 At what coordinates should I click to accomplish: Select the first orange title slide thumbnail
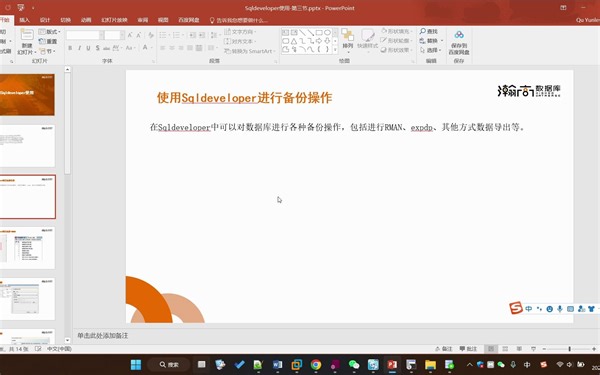[x=27, y=95]
